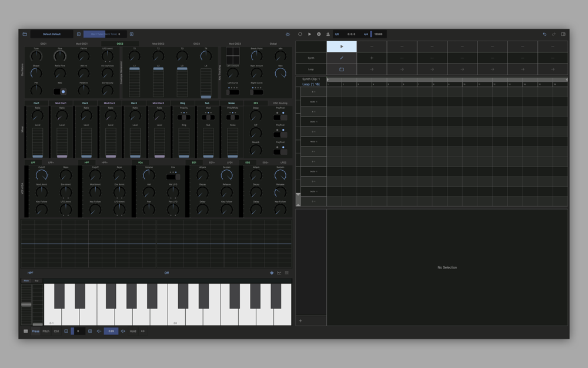Viewport: 588px width, 368px height.
Task: Click the undo arrow icon
Action: click(544, 34)
